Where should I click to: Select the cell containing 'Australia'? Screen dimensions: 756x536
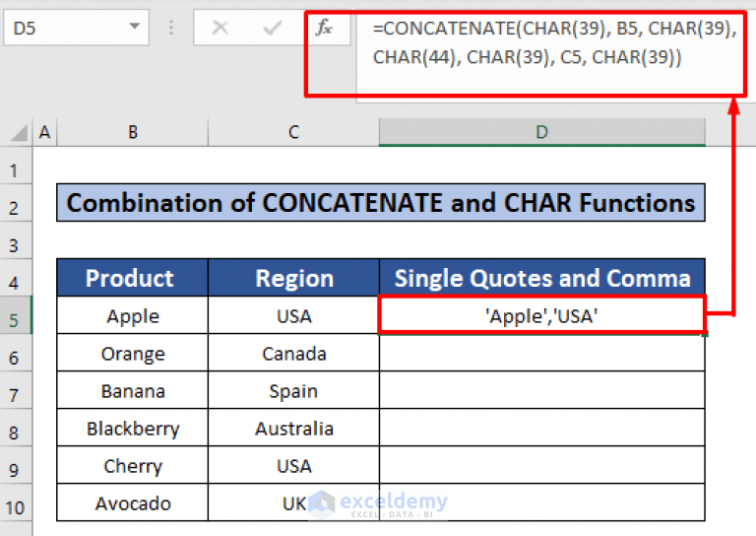pyautogui.click(x=293, y=428)
